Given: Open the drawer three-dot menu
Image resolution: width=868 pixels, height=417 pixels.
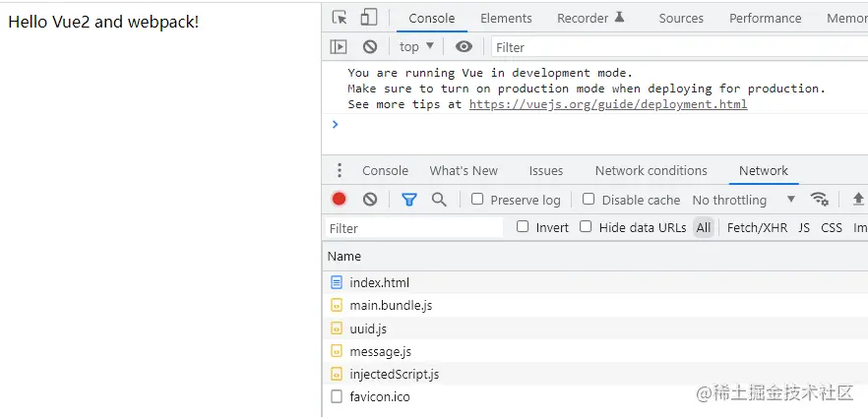Looking at the screenshot, I should click(x=340, y=170).
